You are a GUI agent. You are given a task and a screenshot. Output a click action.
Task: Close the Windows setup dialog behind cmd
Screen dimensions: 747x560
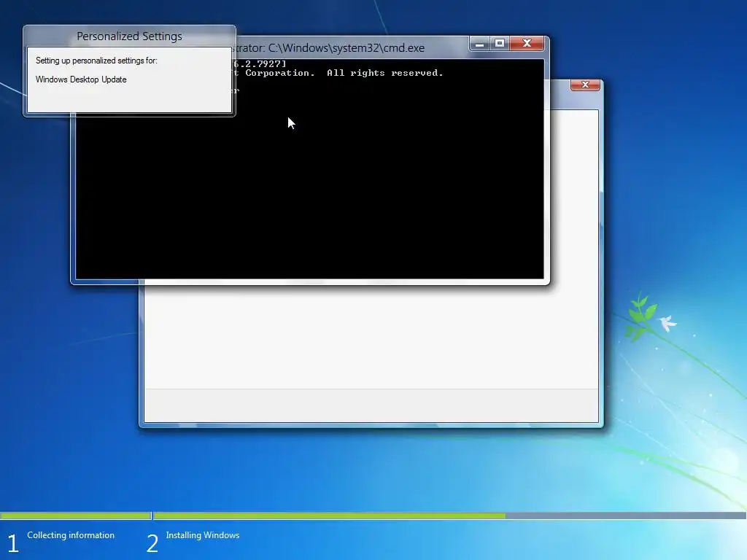click(586, 85)
